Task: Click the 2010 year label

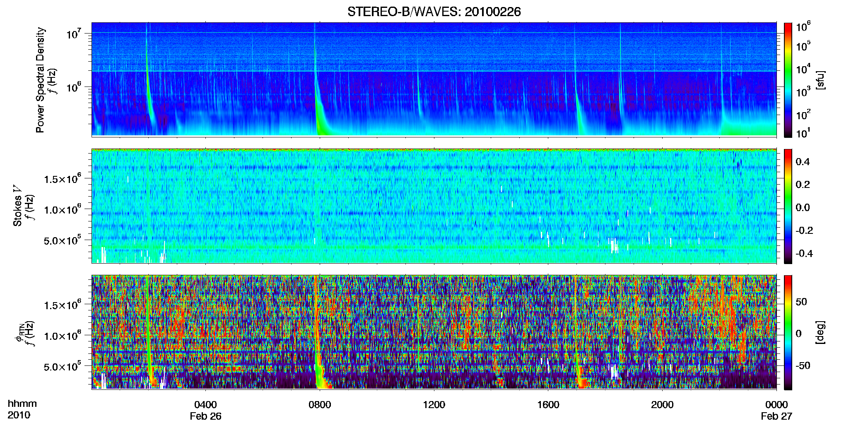Action: 19,415
